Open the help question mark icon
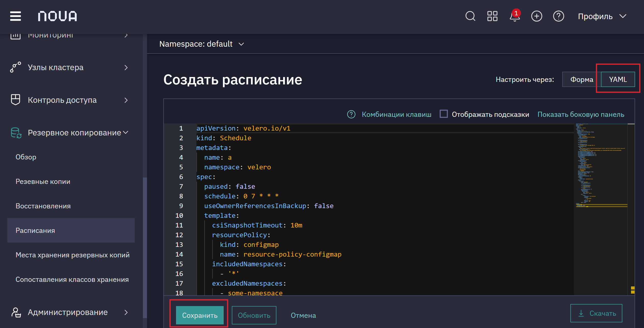Image resolution: width=644 pixels, height=328 pixels. click(x=558, y=16)
